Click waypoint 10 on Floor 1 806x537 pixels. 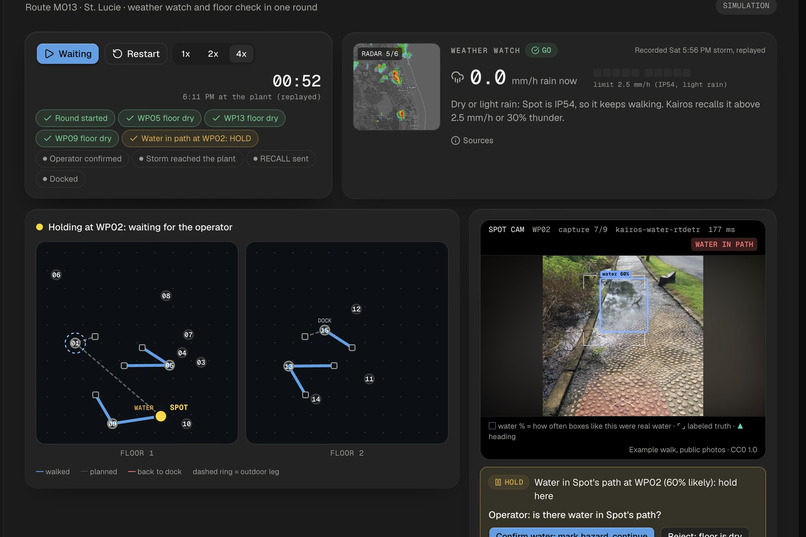pyautogui.click(x=186, y=424)
